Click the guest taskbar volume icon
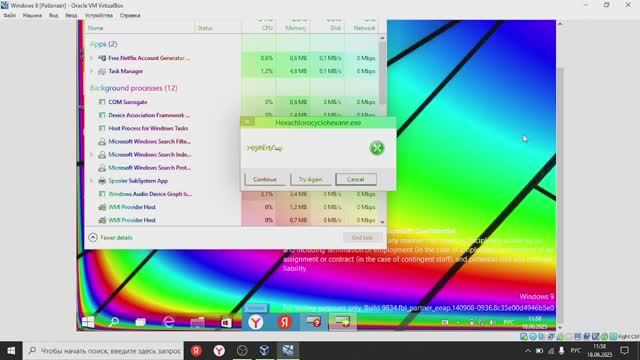This screenshot has height=360, width=640. point(492,322)
